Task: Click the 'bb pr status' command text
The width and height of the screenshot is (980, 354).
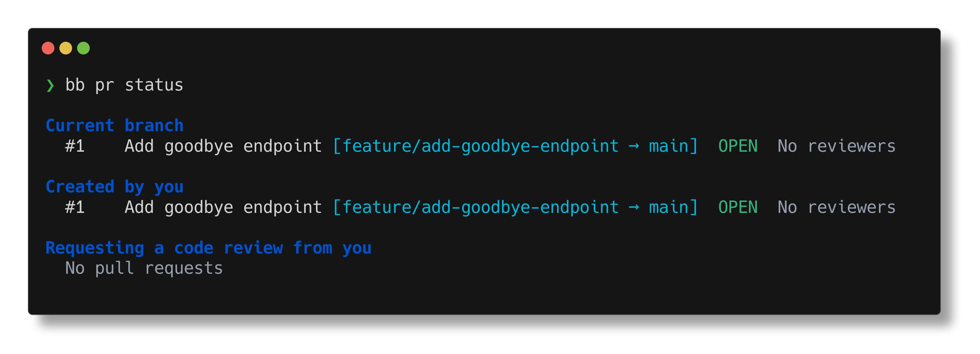Action: pyautogui.click(x=124, y=85)
